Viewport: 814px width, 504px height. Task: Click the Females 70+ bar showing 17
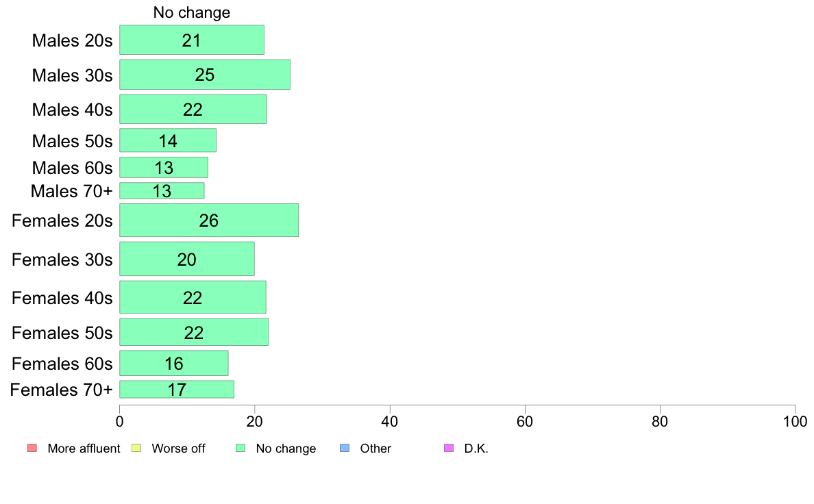click(177, 389)
